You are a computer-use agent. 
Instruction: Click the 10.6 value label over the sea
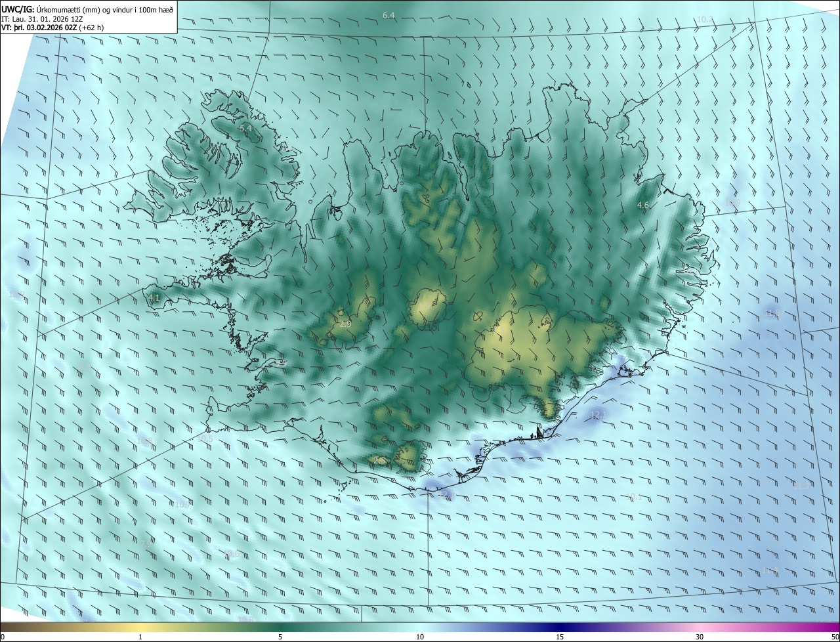coord(232,554)
